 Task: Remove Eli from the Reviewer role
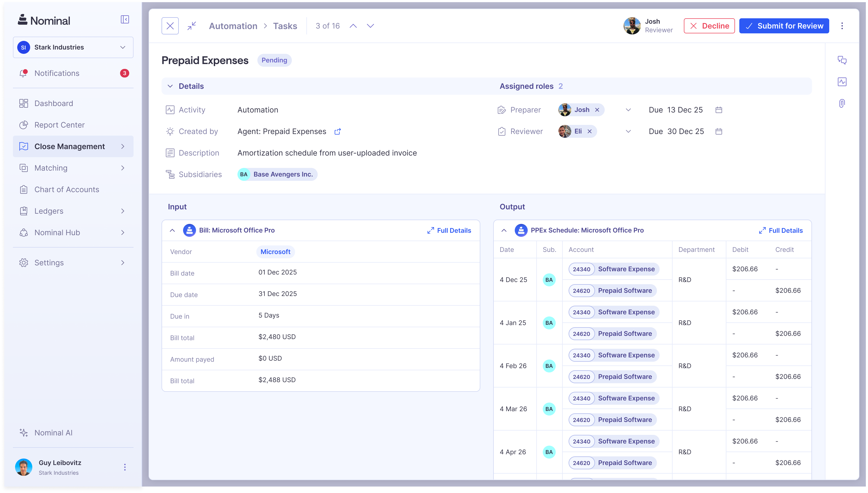[590, 131]
